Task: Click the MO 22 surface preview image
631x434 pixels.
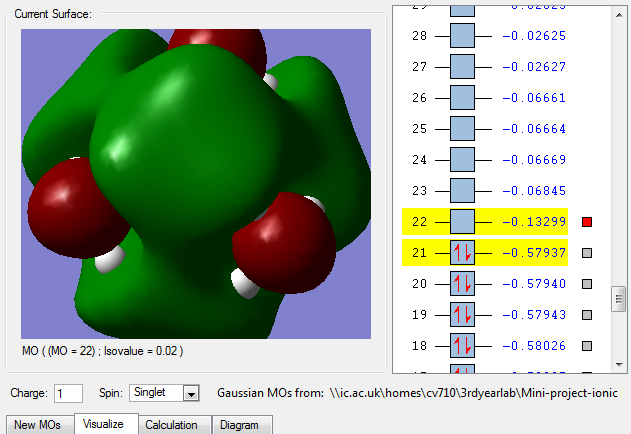Action: click(196, 184)
